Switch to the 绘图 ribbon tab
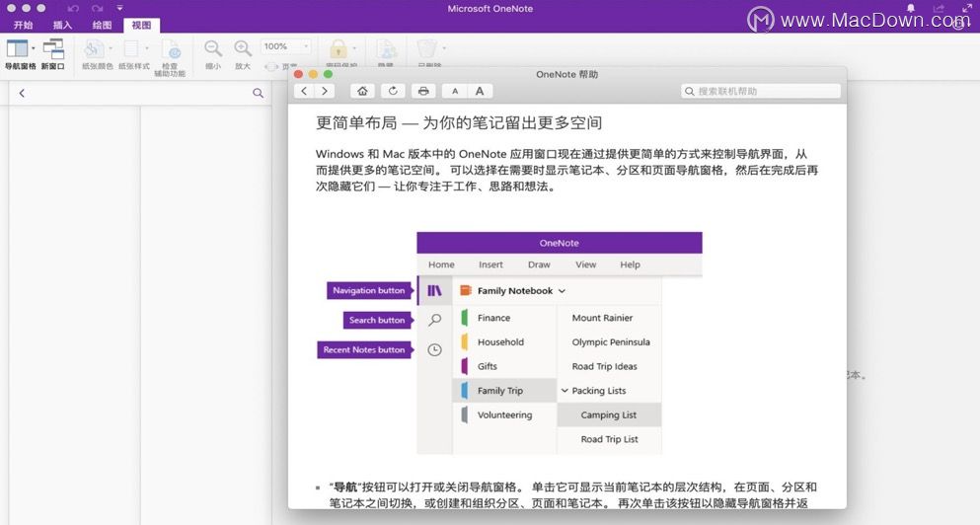Screen dimensions: 980x525 click(x=102, y=25)
